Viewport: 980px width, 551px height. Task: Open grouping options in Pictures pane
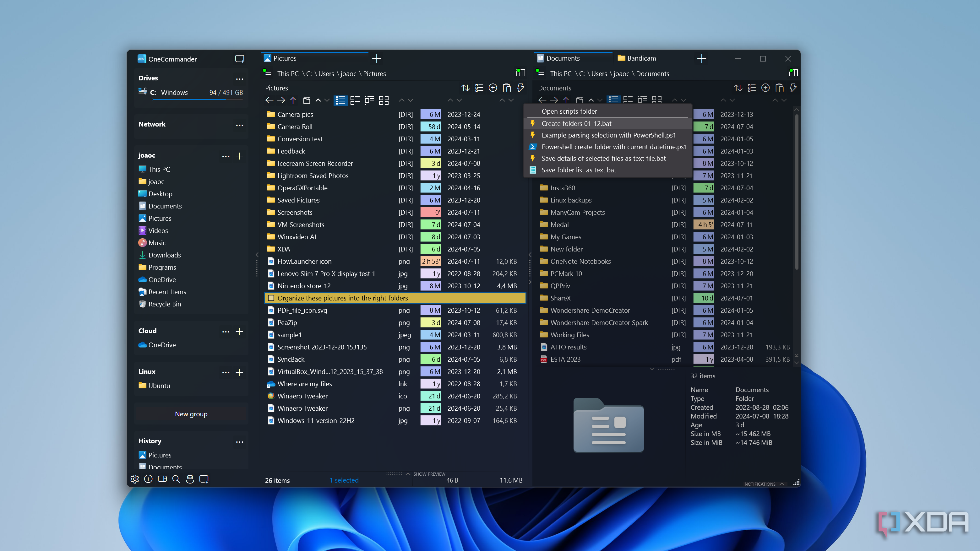(479, 88)
